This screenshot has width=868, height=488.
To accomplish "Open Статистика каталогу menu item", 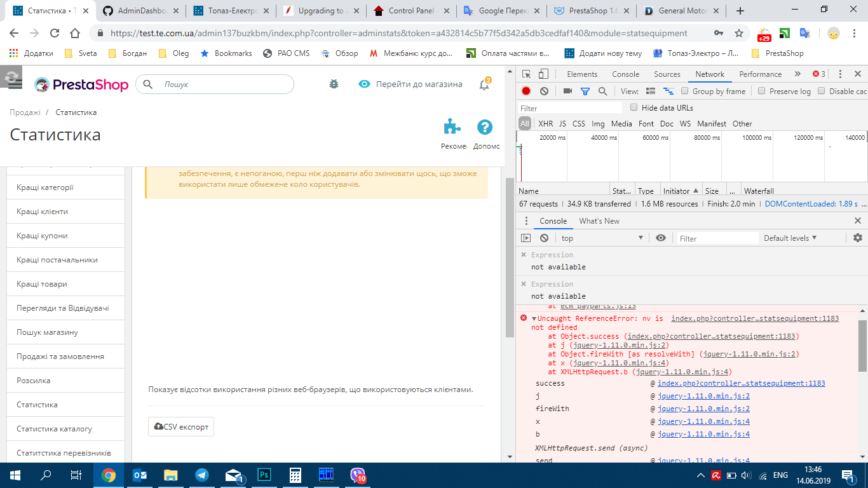I will tap(65, 429).
